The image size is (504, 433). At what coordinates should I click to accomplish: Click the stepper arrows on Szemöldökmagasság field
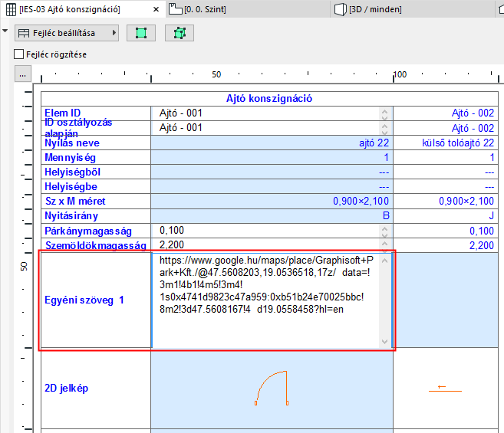385,245
